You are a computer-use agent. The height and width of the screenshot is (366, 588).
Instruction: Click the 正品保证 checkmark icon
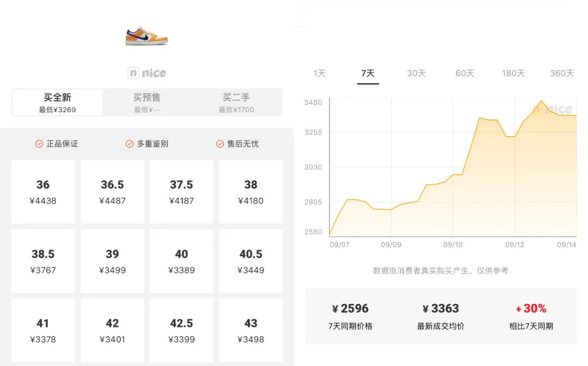pyautogui.click(x=39, y=144)
